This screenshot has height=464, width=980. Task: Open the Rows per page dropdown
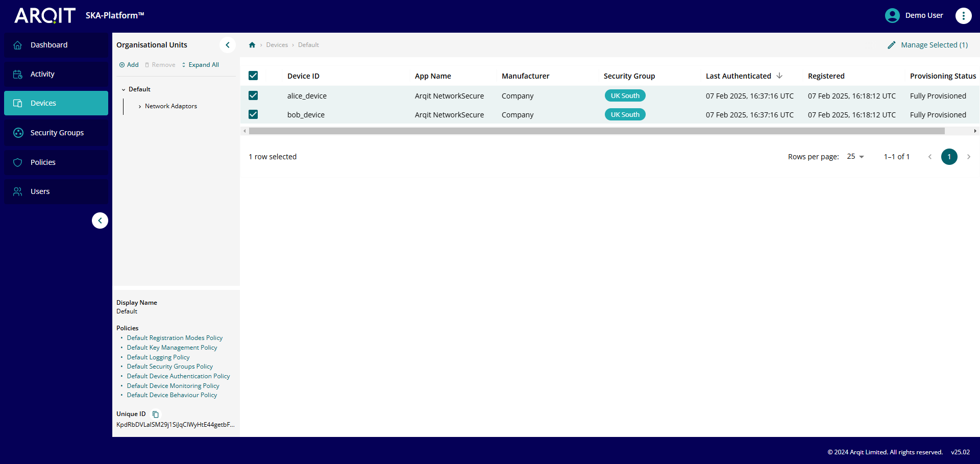(855, 157)
